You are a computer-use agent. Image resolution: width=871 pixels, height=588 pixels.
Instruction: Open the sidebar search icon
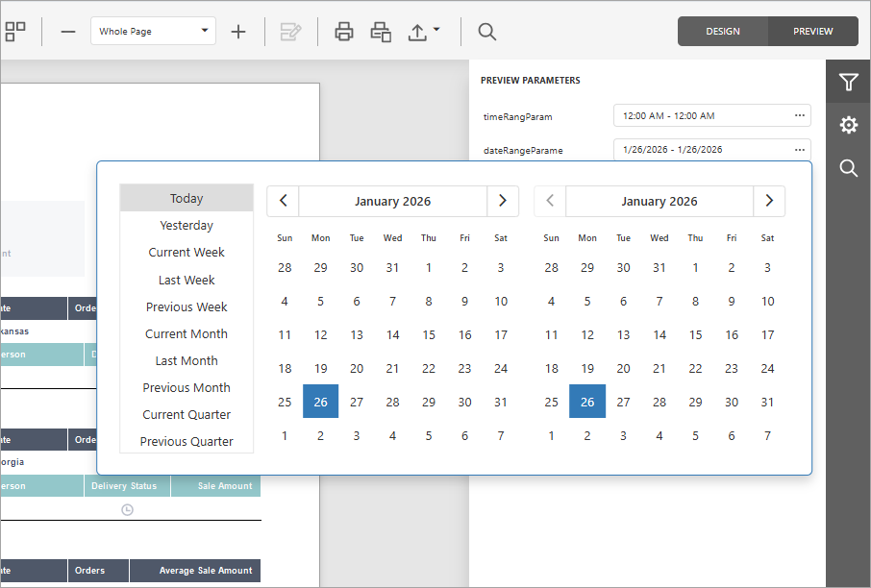coord(848,168)
